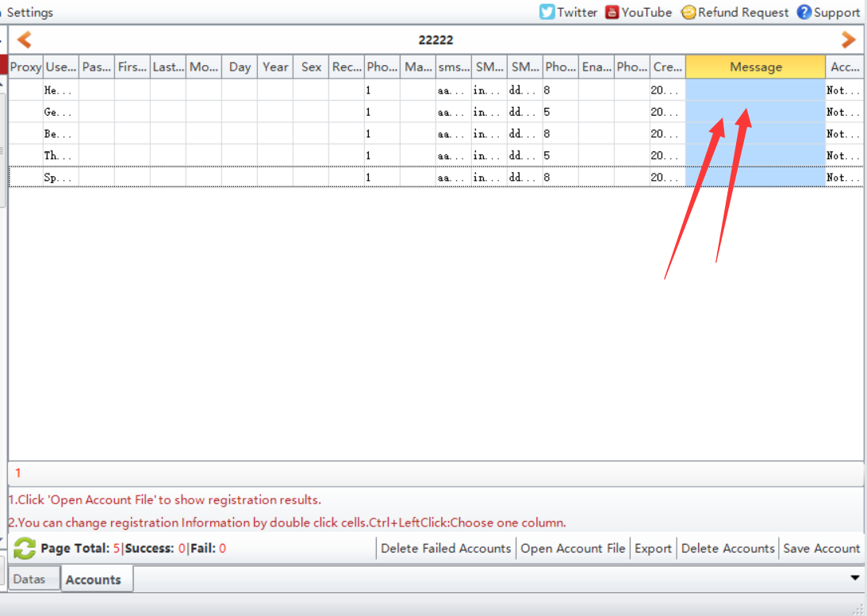Screen dimensions: 867x616
Task: Open the Settings menu
Action: (x=29, y=12)
